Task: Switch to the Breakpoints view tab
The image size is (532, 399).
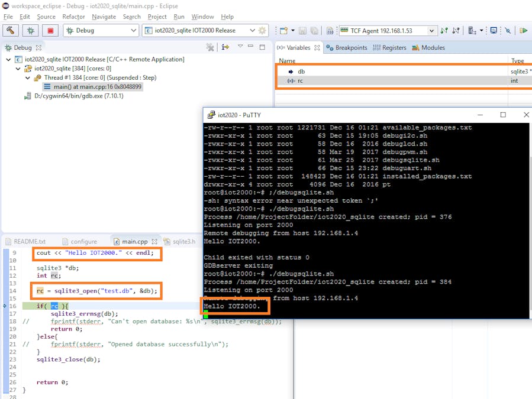Action: click(352, 47)
